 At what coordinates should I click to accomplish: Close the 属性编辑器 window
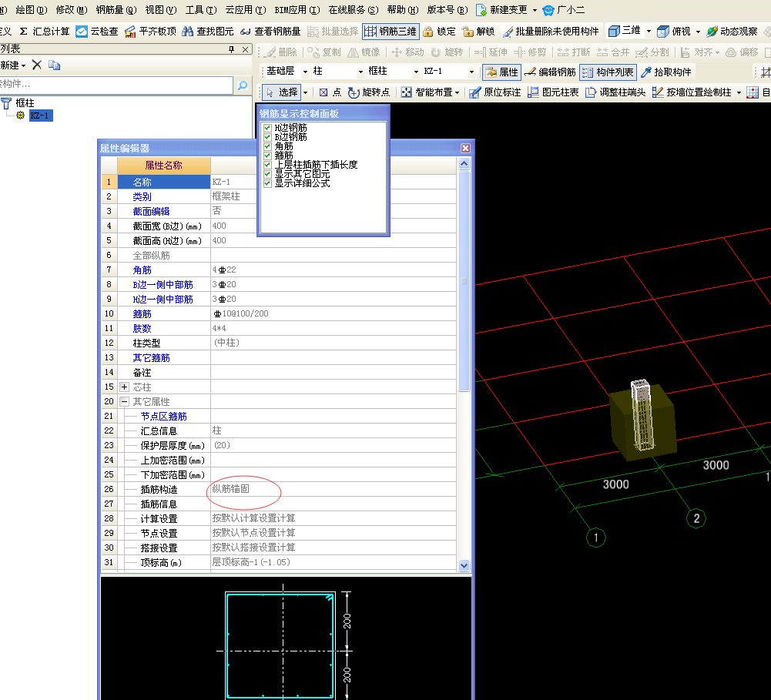(466, 148)
